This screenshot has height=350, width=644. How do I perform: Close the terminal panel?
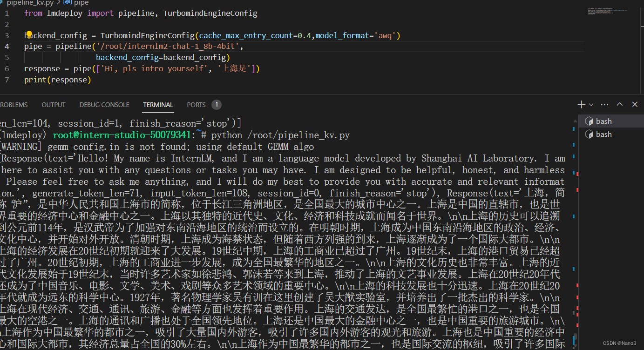635,105
